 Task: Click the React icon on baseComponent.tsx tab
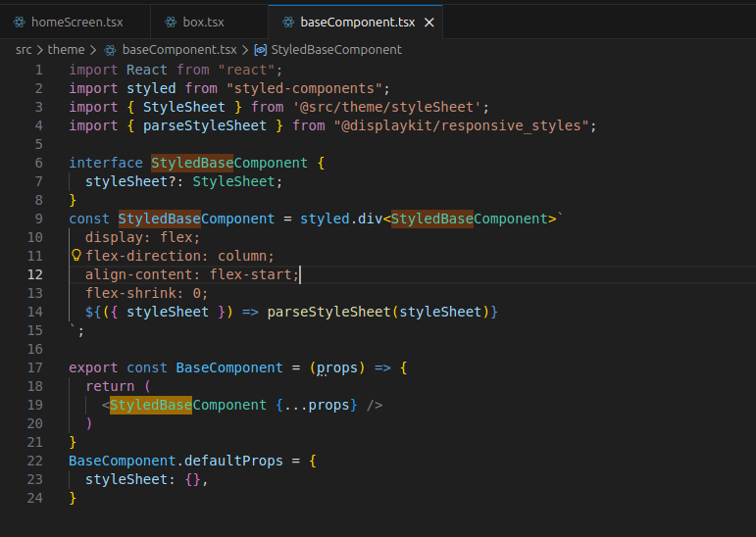coord(286,22)
